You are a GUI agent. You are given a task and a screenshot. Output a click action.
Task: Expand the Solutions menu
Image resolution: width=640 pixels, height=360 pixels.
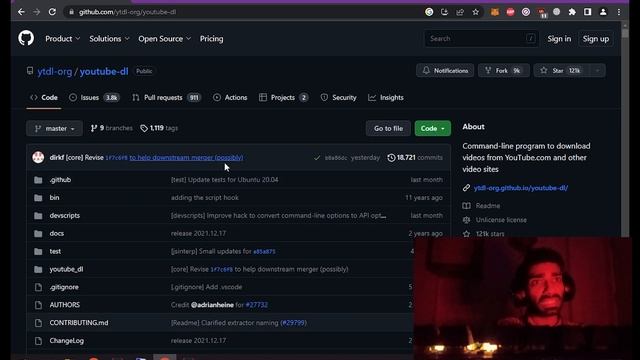(x=109, y=39)
